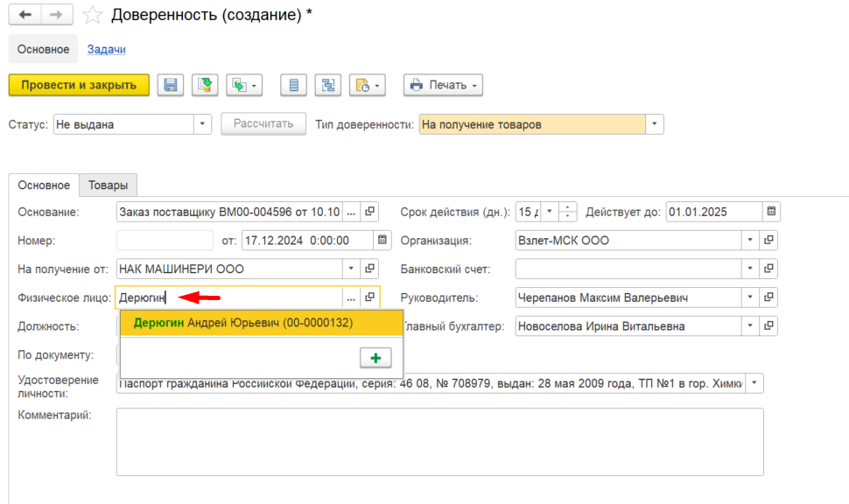This screenshot has width=849, height=504.
Task: Go forward with the right arrow button
Action: click(x=56, y=15)
